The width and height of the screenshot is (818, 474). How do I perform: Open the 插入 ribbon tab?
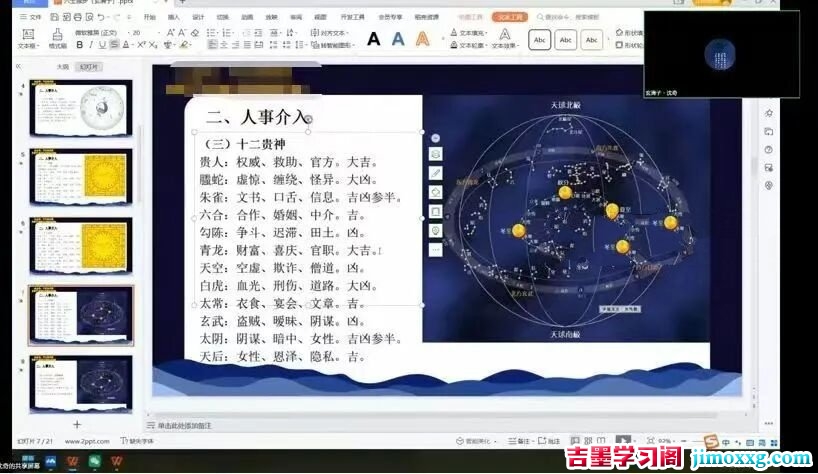174,17
